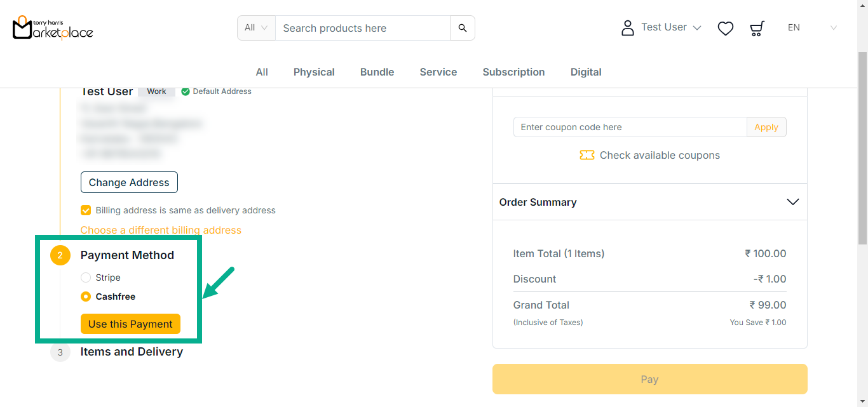Collapse the Order Summary section
Screen dimensions: 868x407
point(792,202)
